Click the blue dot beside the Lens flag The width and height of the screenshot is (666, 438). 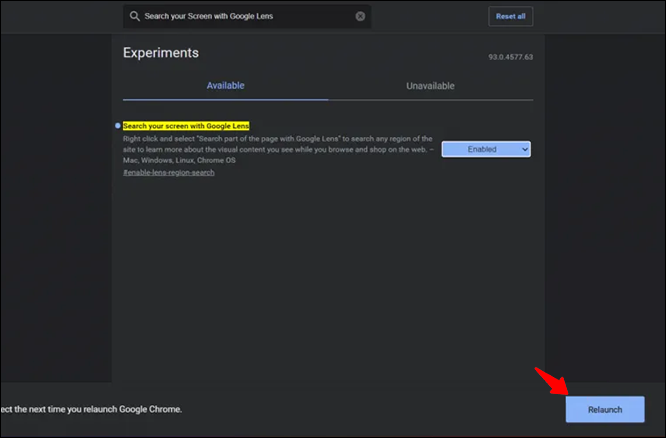tap(118, 126)
